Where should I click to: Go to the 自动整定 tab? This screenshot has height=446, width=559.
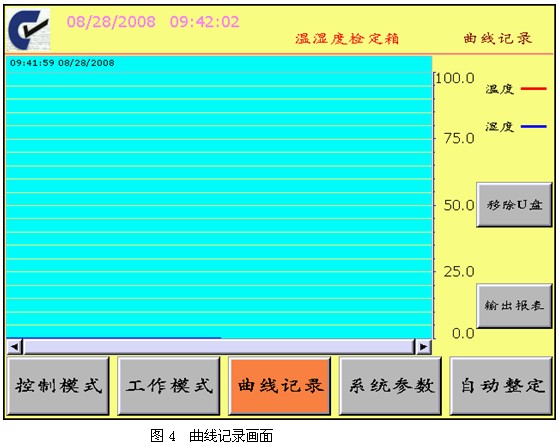pos(501,386)
